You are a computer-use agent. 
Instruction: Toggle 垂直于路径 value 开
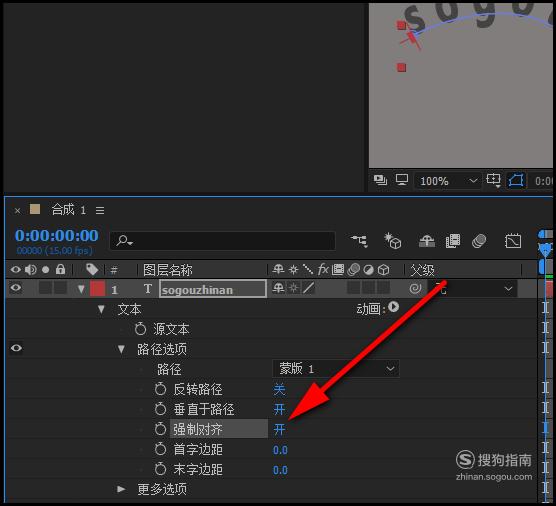(x=279, y=409)
